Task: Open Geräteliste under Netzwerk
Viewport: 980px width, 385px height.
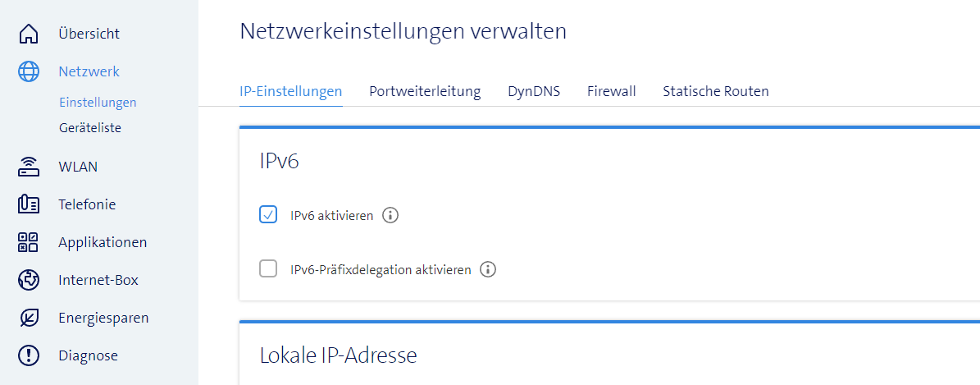Action: coord(90,128)
